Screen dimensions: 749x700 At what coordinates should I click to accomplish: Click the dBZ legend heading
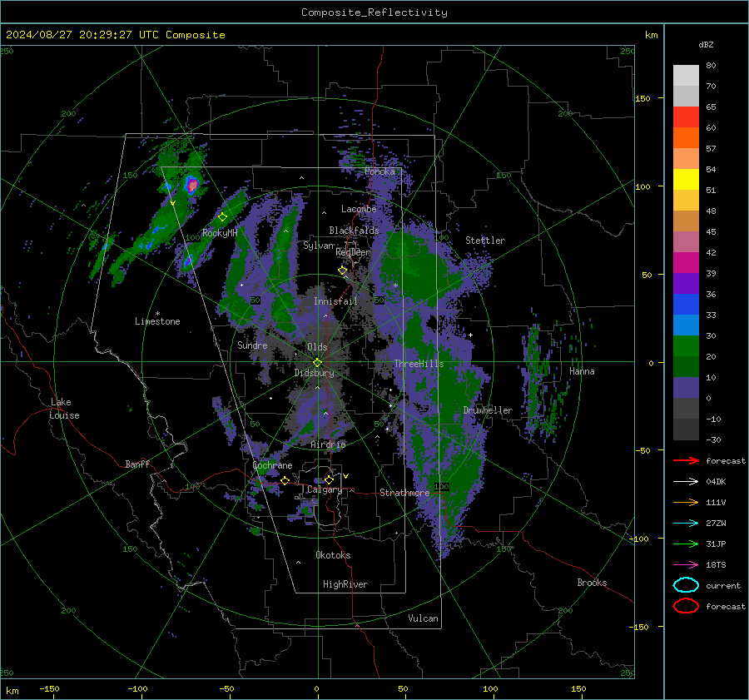click(x=706, y=44)
